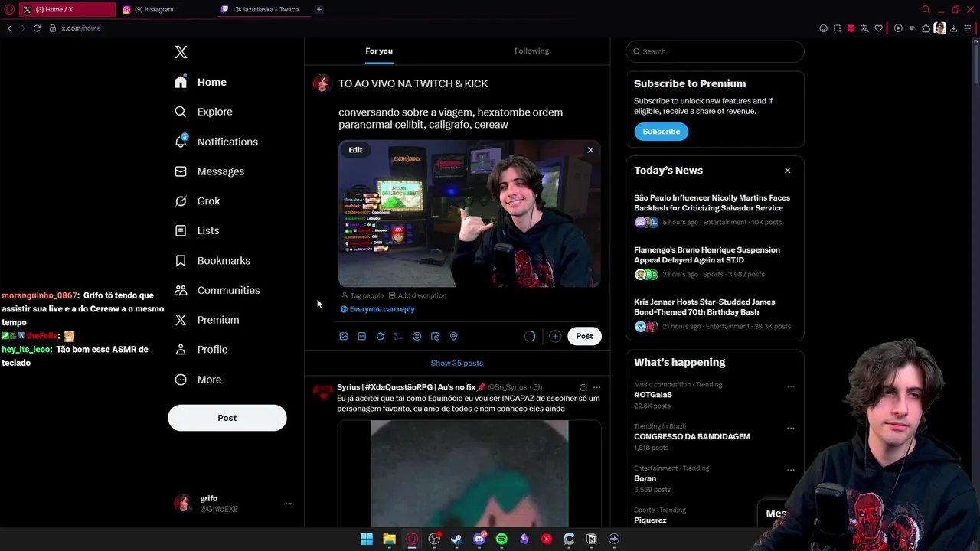Close the Today's News panel

[x=787, y=171]
